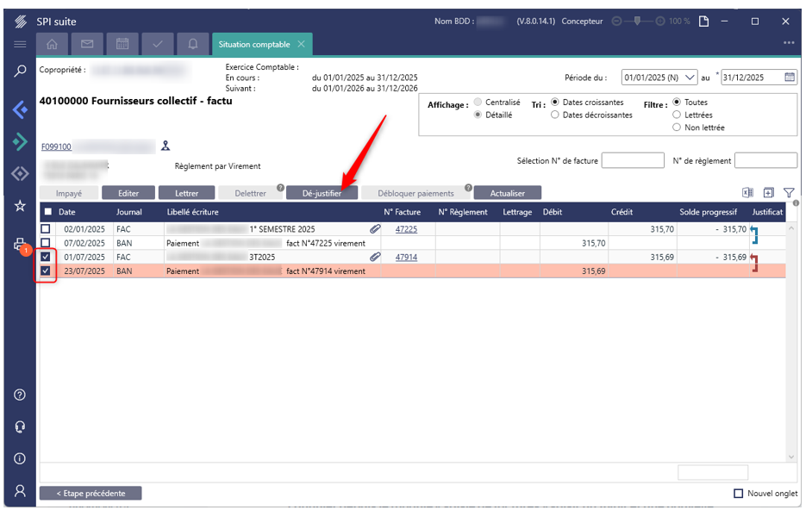812x510 pixels.
Task: Open the calendar picker for the end date
Action: click(790, 78)
